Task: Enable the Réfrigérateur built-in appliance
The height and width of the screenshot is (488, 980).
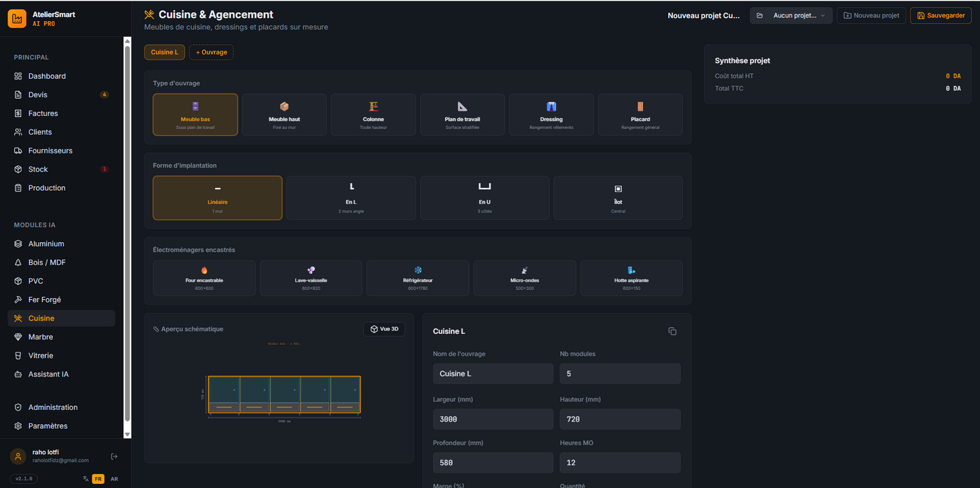Action: pyautogui.click(x=418, y=278)
